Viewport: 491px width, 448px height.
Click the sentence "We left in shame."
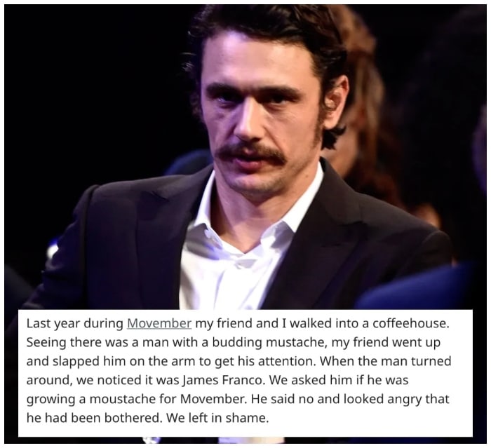217,418
